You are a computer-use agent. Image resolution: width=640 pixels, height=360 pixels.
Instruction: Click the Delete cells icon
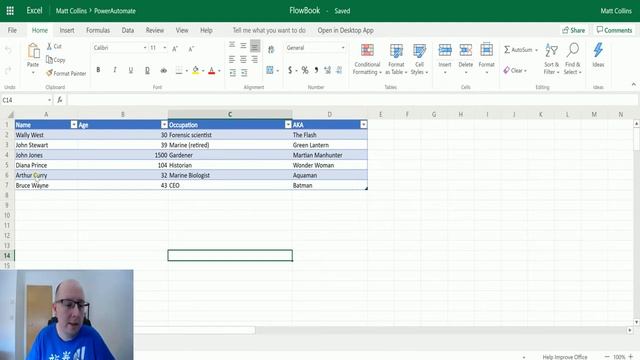click(x=466, y=50)
